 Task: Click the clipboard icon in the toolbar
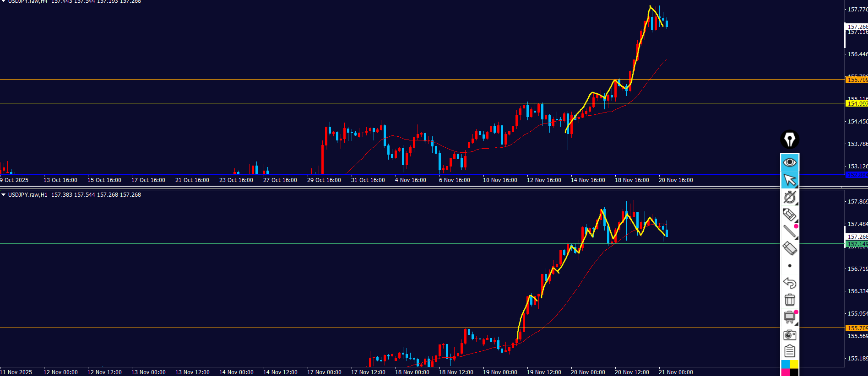[x=789, y=351]
